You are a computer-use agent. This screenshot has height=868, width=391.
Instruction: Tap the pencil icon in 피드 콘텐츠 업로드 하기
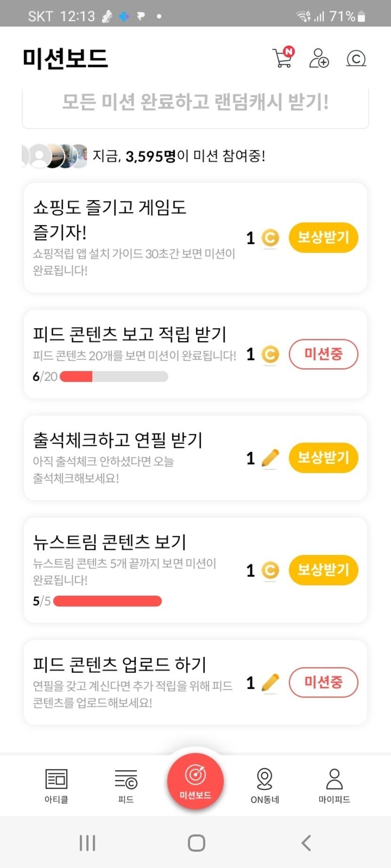pyautogui.click(x=270, y=683)
